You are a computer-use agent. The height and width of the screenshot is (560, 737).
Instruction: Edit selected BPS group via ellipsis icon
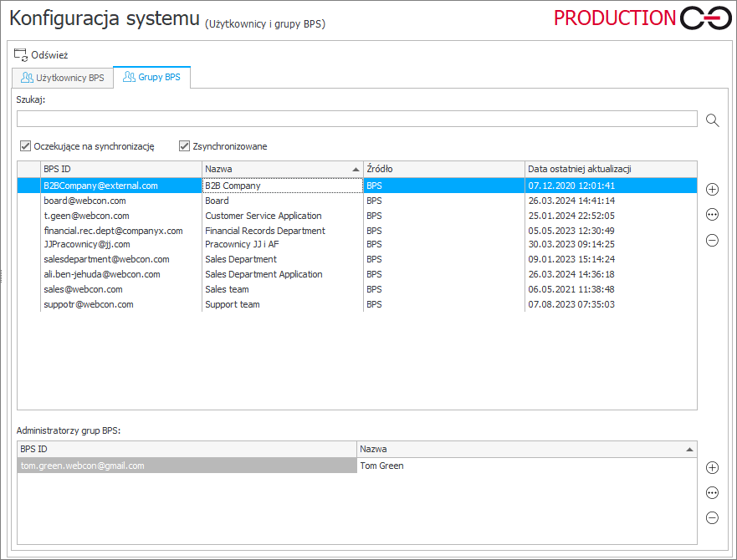(x=712, y=215)
